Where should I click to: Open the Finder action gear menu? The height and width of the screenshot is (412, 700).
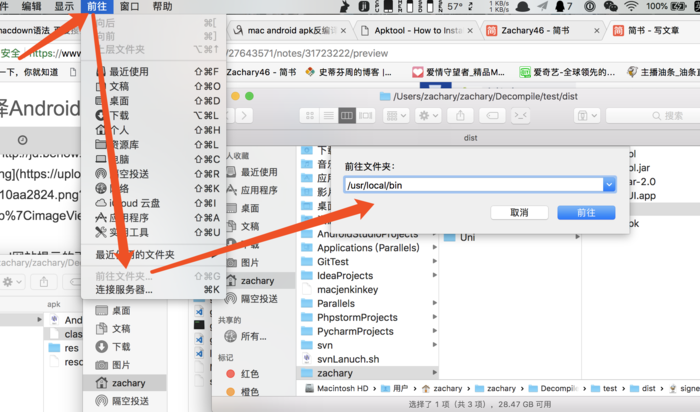pyautogui.click(x=428, y=116)
